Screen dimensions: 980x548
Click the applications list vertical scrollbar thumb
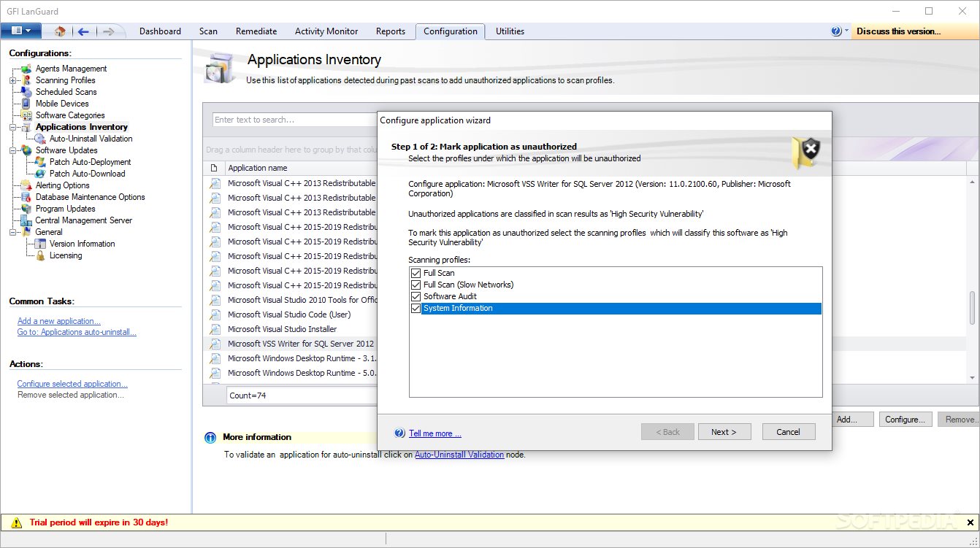tap(972, 309)
